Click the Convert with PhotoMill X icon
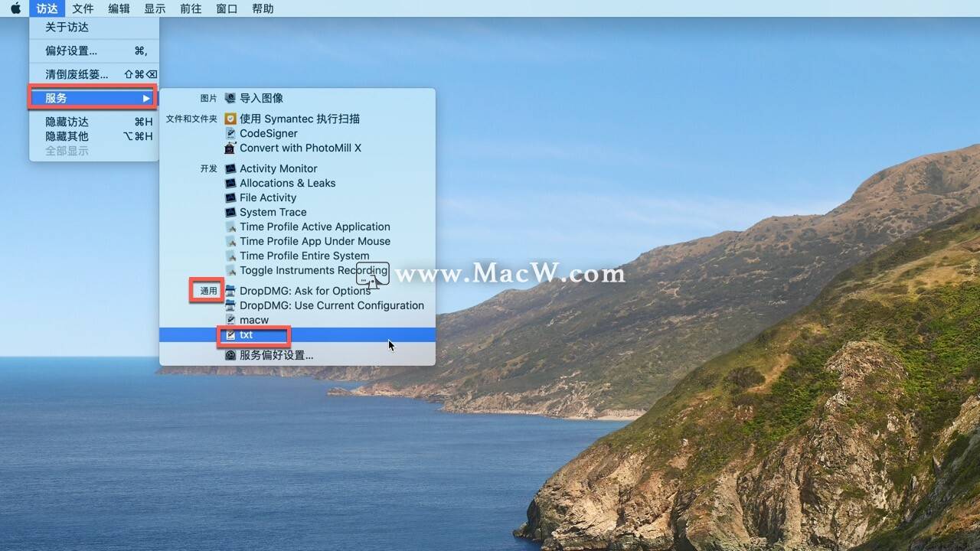980x551 pixels. pos(230,148)
